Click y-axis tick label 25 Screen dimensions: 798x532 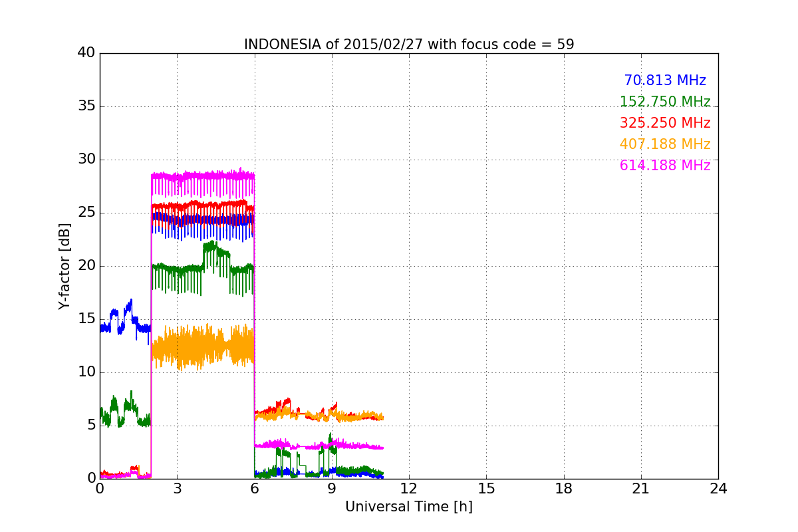coord(86,213)
